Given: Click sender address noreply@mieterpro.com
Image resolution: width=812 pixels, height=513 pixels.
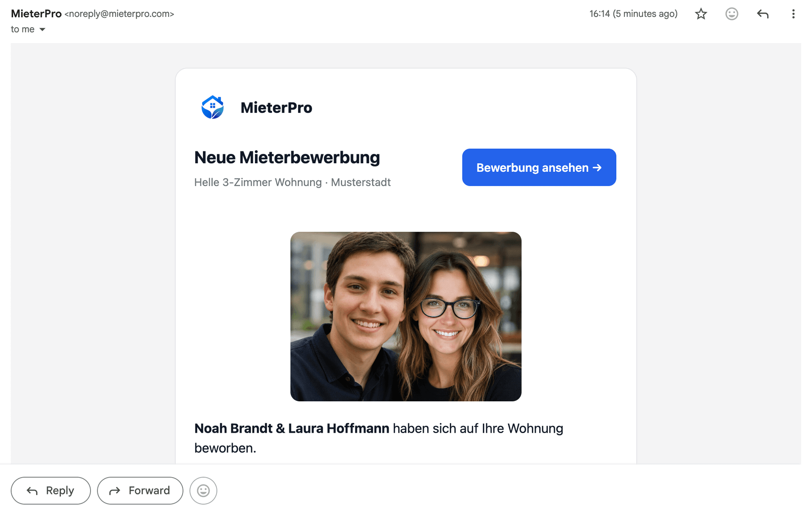Looking at the screenshot, I should point(119,14).
